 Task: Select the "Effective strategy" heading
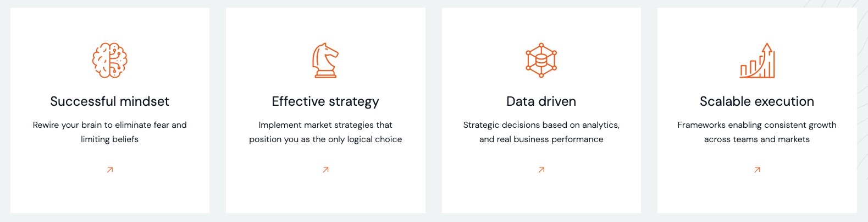(x=325, y=101)
